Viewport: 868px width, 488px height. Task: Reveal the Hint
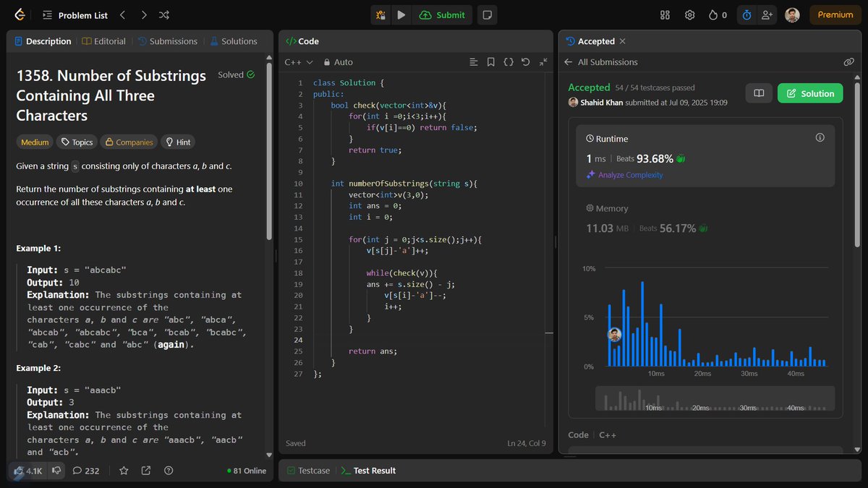[x=178, y=142]
